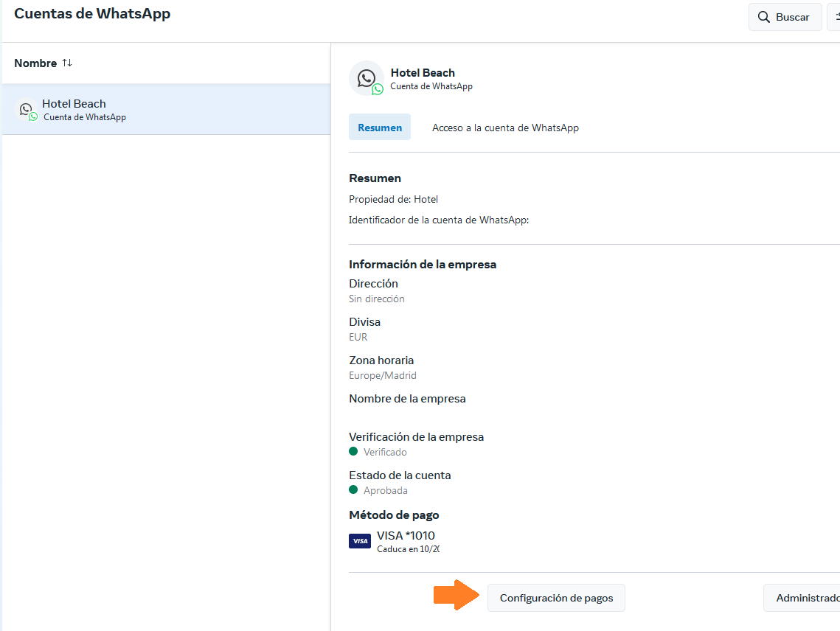Open Acceso a la cuenta de WhatsApp tab
Screen dimensions: 840x631
coord(505,128)
